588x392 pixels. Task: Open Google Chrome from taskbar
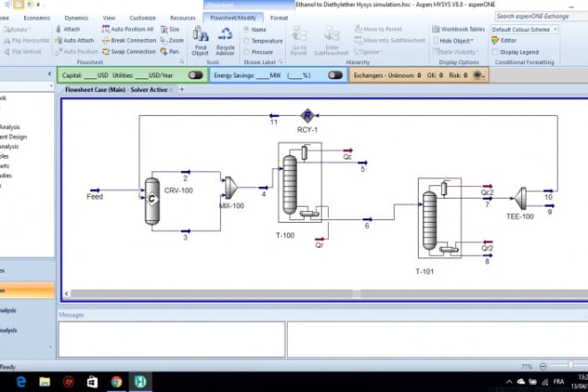pyautogui.click(x=116, y=381)
